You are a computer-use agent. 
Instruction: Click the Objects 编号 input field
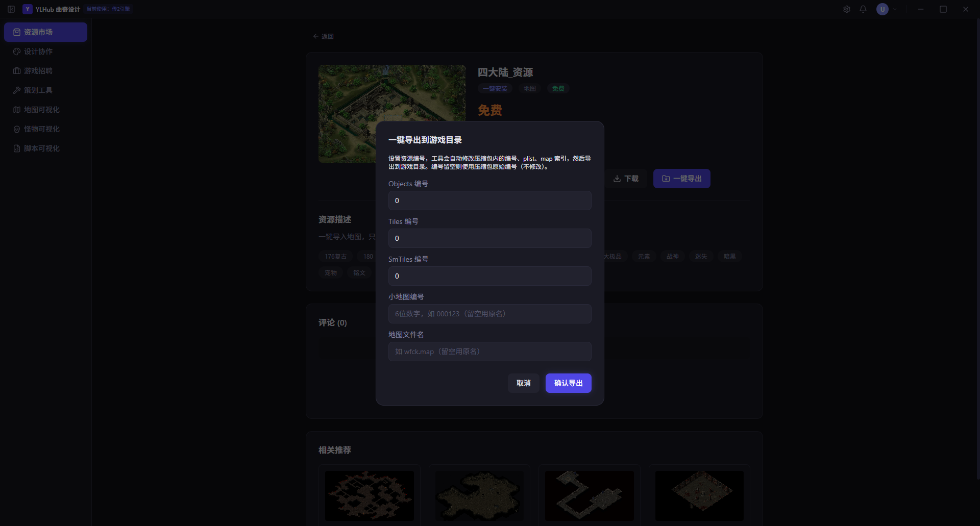point(490,201)
